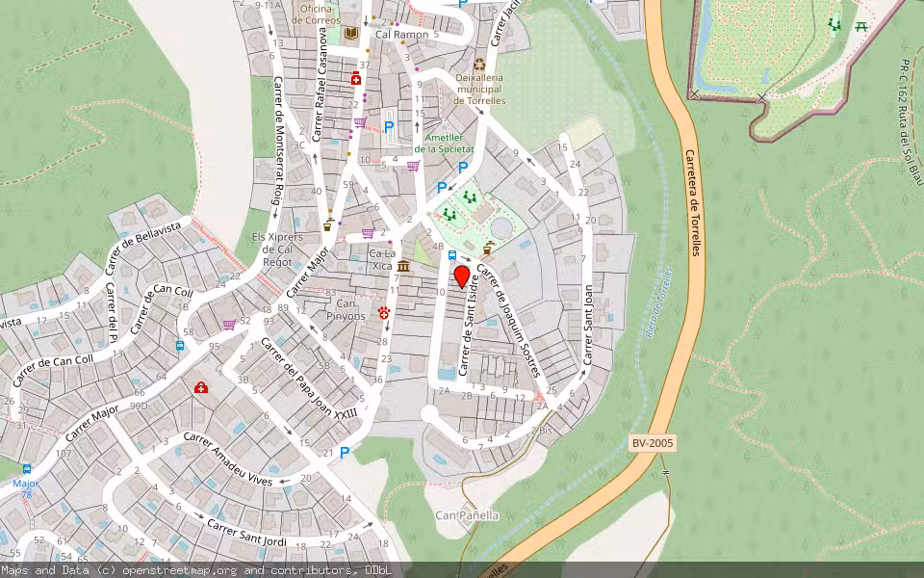Click the pharmacy icon on Carrer Rafael Casanova
The height and width of the screenshot is (578, 924).
point(356,78)
